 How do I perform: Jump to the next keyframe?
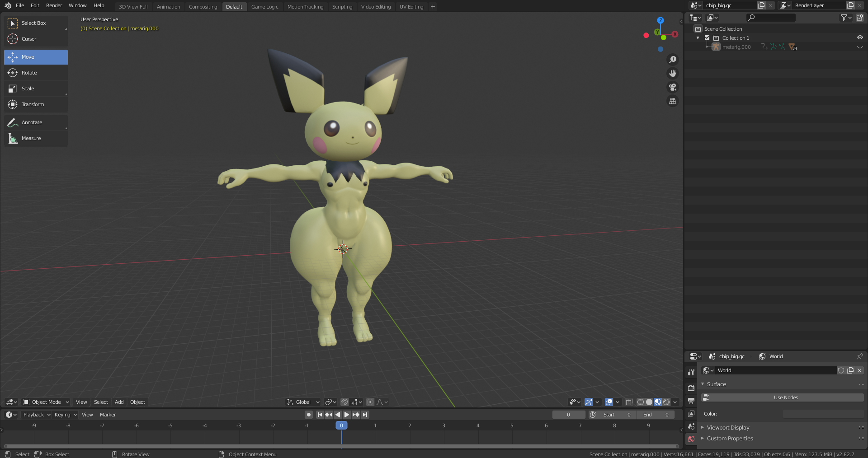356,415
